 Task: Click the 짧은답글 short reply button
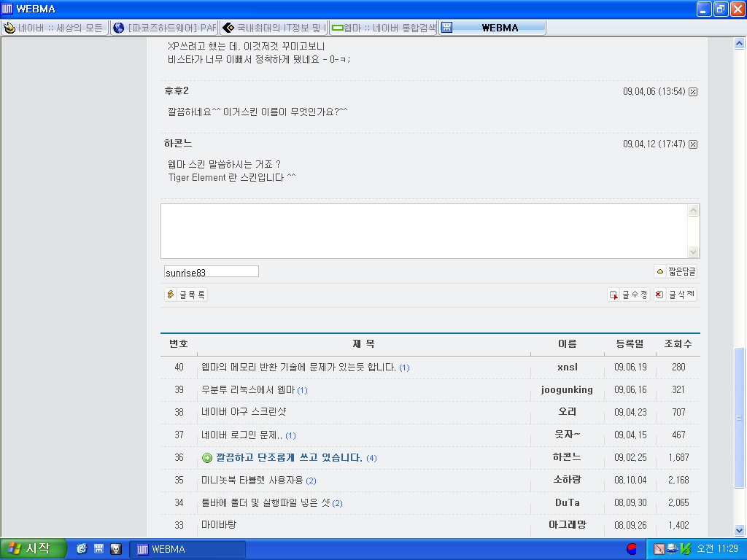676,271
